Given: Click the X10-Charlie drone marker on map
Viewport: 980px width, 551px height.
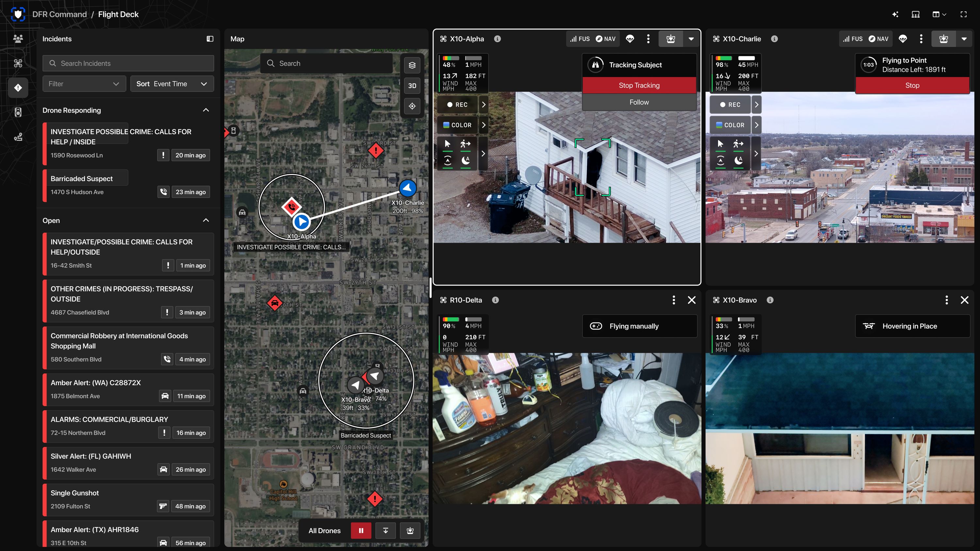Looking at the screenshot, I should click(407, 188).
